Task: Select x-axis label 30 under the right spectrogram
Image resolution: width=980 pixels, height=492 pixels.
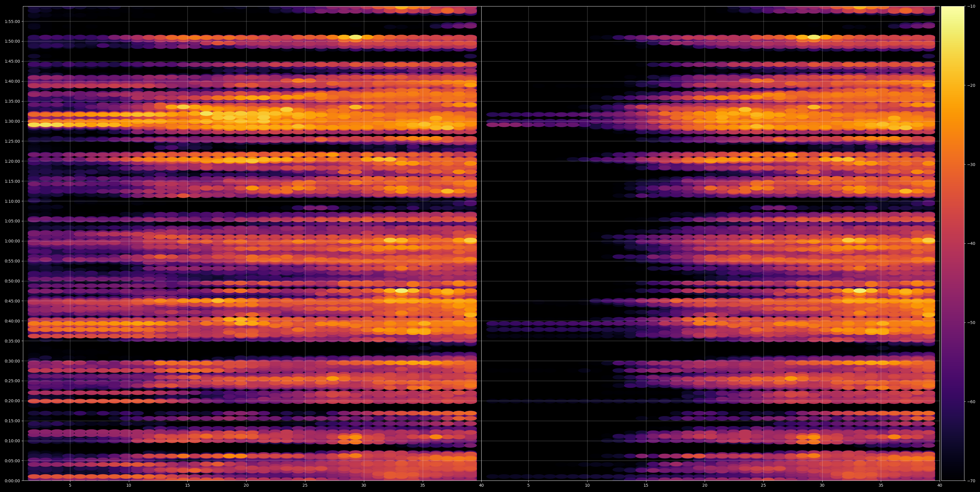Action: point(822,485)
